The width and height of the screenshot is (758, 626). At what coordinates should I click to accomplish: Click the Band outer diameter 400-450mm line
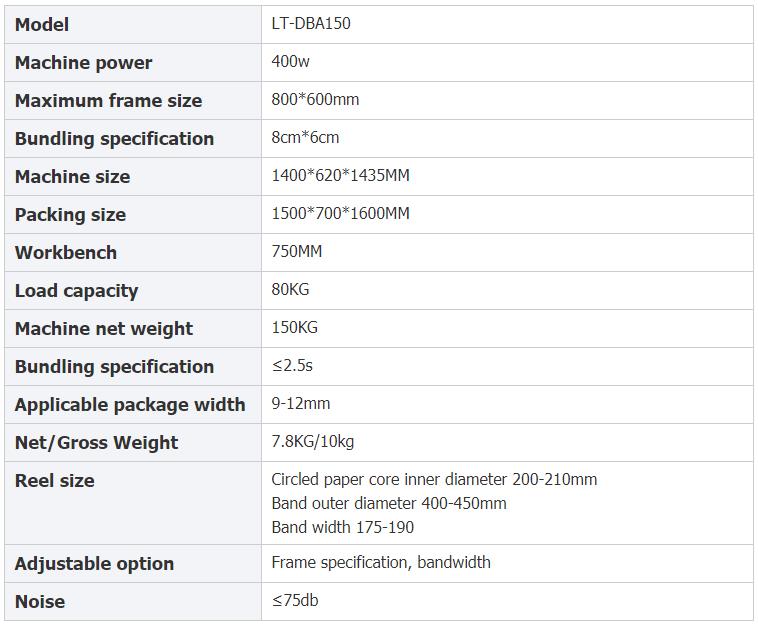(389, 503)
